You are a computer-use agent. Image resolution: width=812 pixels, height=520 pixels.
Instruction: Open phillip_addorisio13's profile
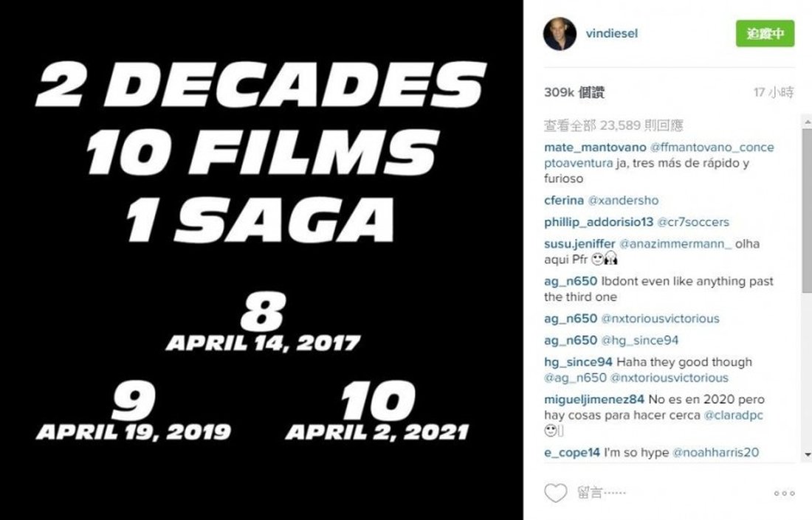pyautogui.click(x=599, y=222)
